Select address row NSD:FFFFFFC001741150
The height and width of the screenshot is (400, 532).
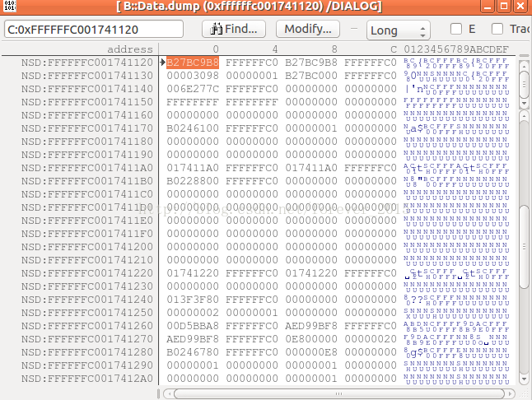coord(87,102)
